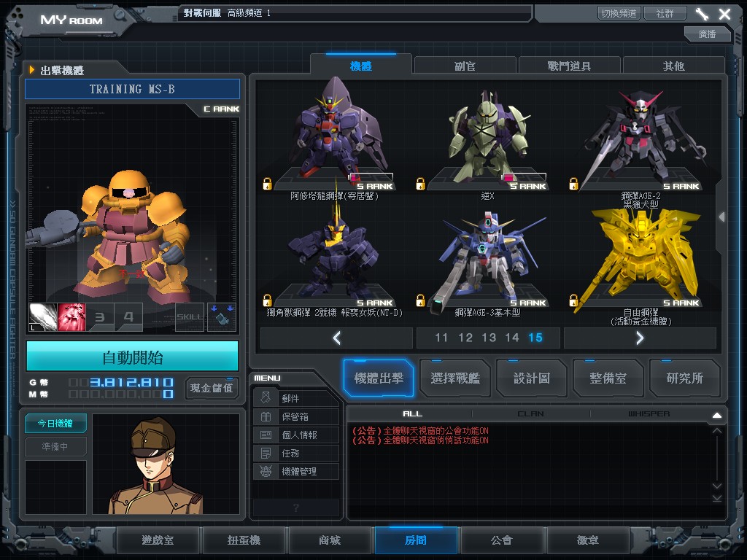Image resolution: width=747 pixels, height=560 pixels.
Task: Click the 社群 button
Action: [x=665, y=13]
